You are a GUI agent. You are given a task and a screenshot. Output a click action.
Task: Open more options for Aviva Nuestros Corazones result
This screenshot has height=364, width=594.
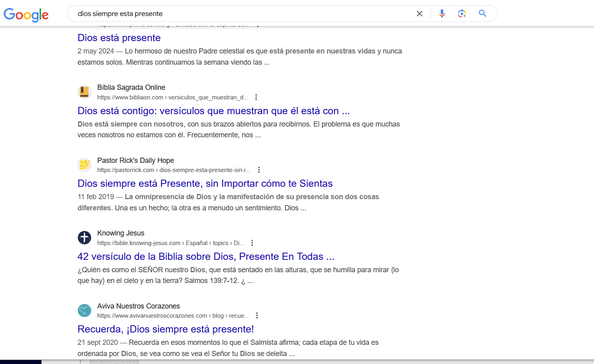257,315
